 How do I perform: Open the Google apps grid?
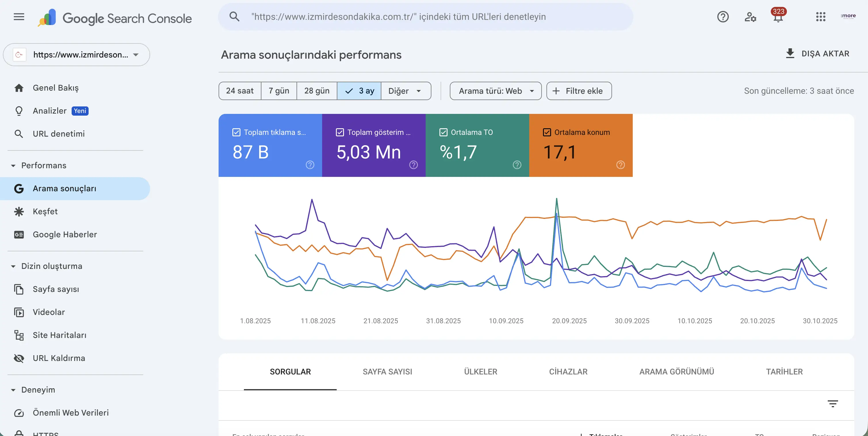(x=821, y=16)
